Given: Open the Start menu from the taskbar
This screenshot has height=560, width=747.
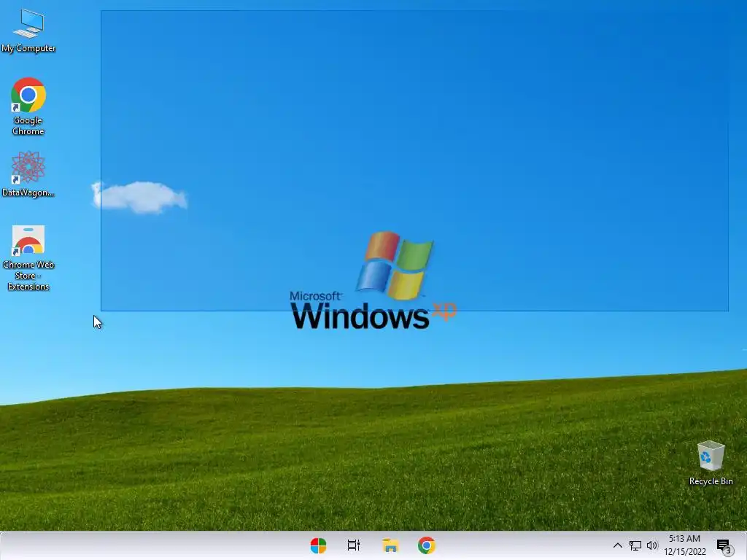Looking at the screenshot, I should click(318, 545).
